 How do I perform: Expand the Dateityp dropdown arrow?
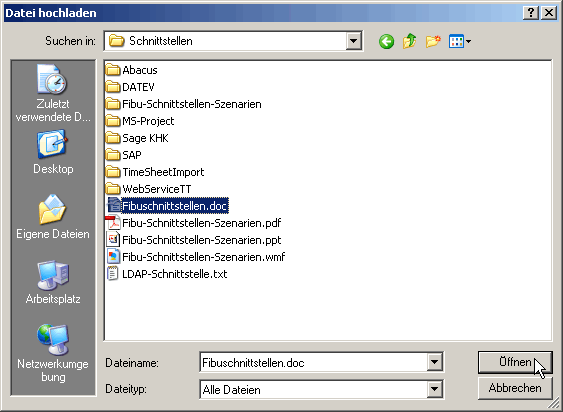tap(434, 389)
